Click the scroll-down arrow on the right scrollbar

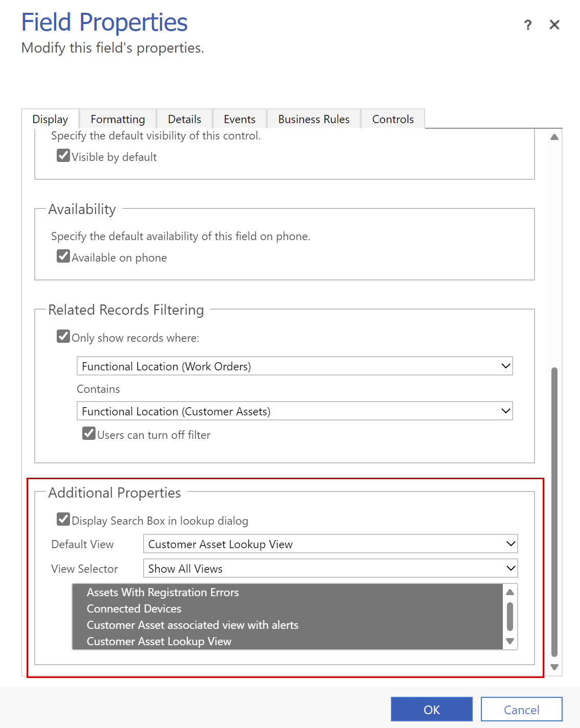(554, 667)
